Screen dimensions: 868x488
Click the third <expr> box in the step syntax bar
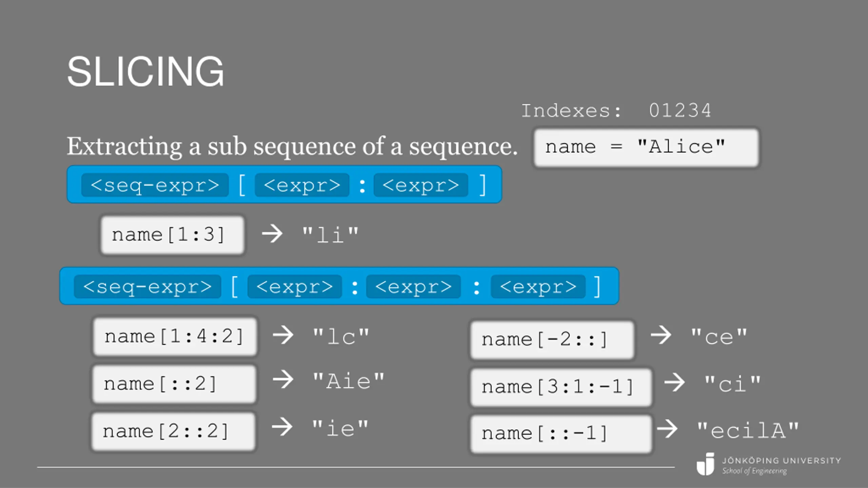(538, 286)
